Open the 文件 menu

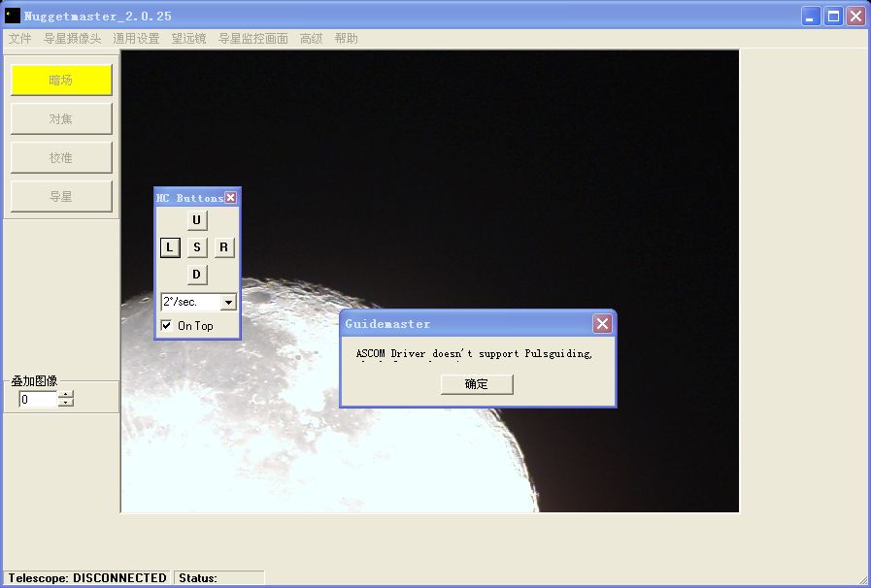pos(20,38)
